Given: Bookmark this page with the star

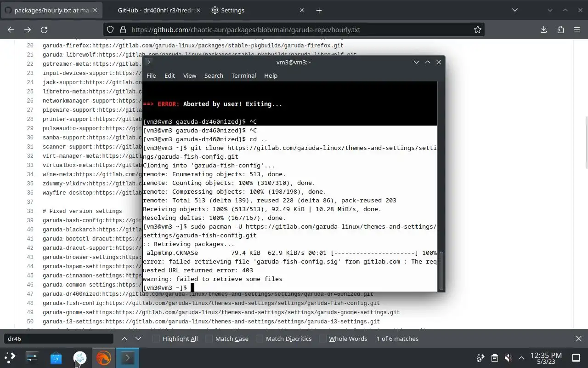Looking at the screenshot, I should [x=478, y=29].
